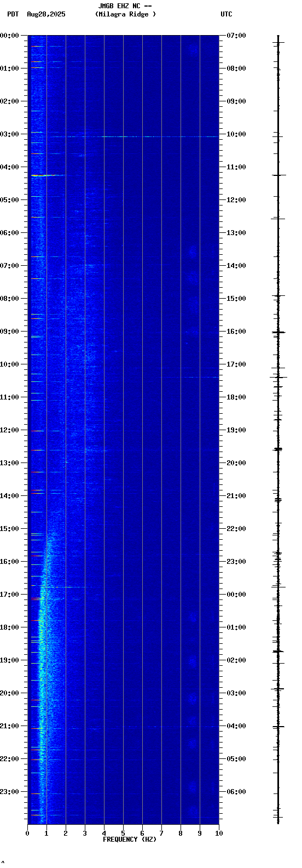Click the 00:00 PDT time label
The width and height of the screenshot is (302, 868).
pos(9,36)
